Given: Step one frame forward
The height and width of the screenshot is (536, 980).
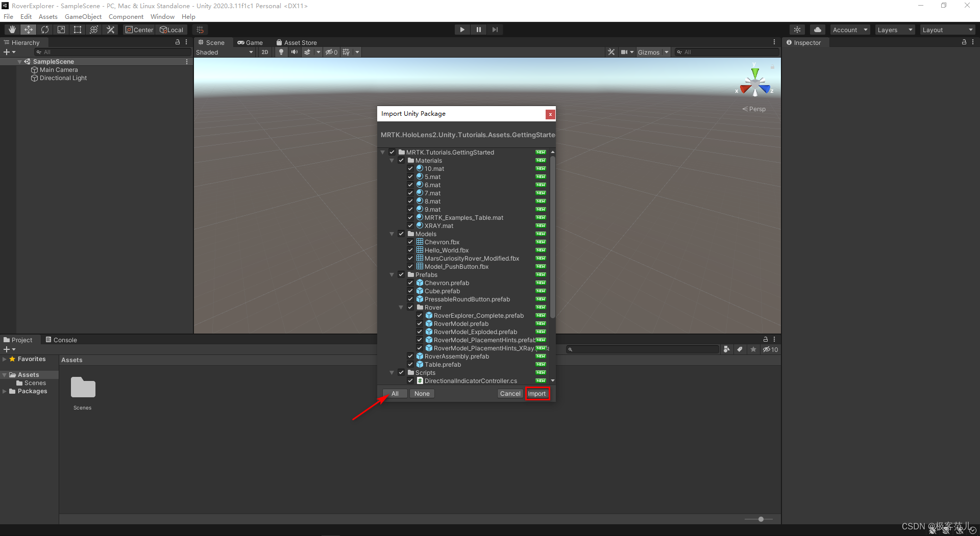Looking at the screenshot, I should [x=495, y=30].
